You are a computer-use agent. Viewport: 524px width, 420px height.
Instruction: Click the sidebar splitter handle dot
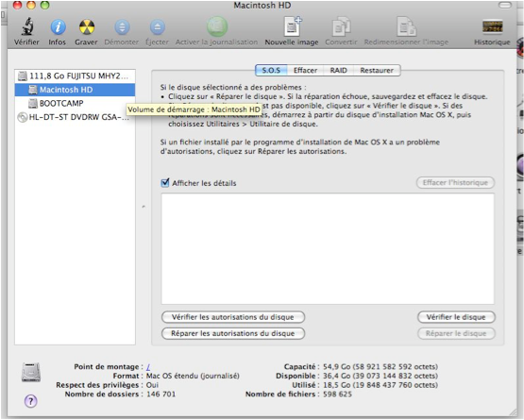pyautogui.click(x=144, y=207)
